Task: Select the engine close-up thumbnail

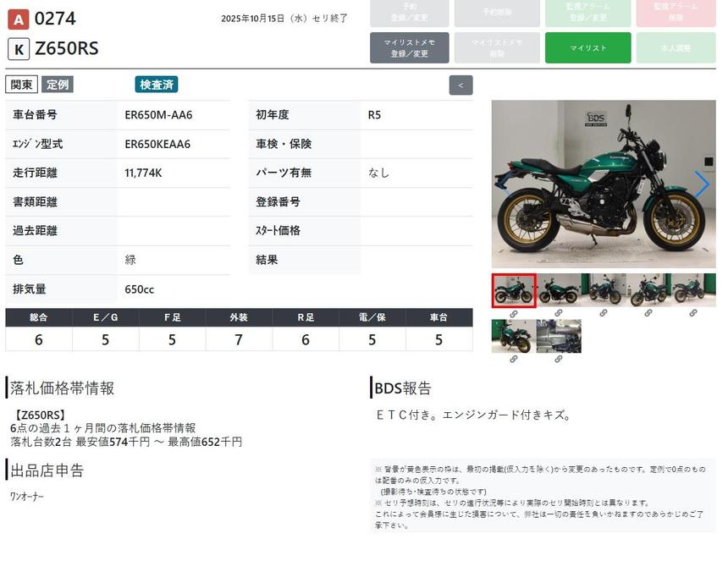Action: [x=559, y=336]
